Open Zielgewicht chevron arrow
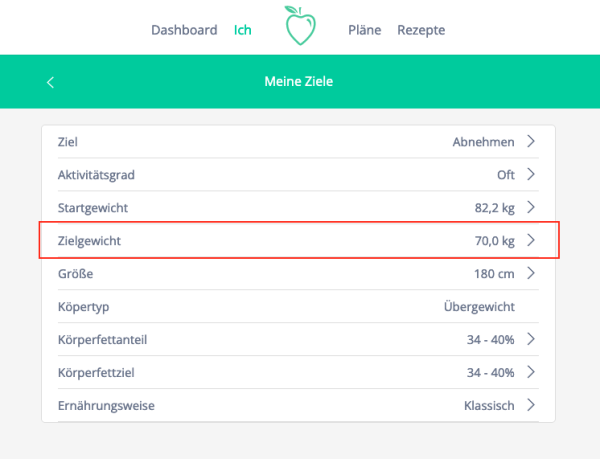This screenshot has width=600, height=459. [531, 240]
